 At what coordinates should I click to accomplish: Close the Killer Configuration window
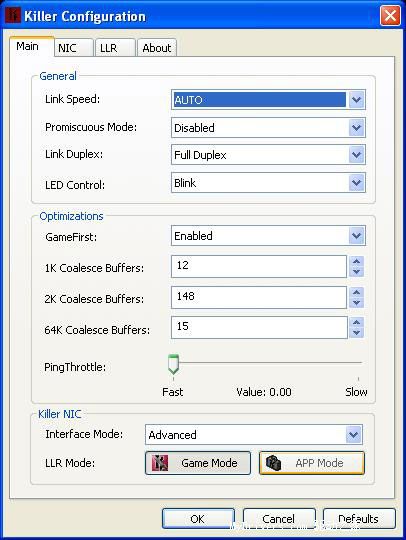click(390, 15)
